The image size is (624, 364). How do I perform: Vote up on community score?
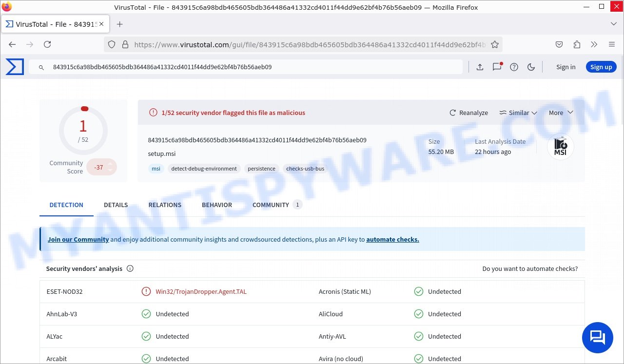(110, 163)
